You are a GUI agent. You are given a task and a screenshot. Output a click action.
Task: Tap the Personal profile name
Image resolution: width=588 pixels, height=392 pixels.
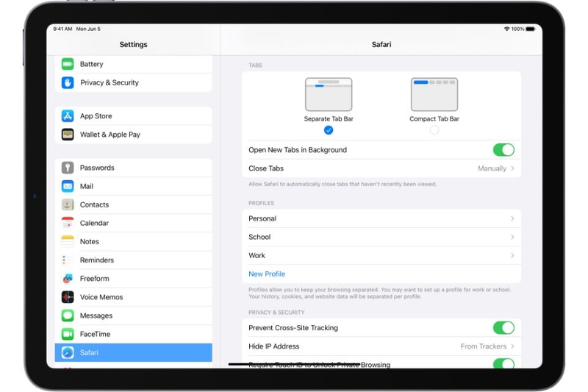tap(262, 218)
